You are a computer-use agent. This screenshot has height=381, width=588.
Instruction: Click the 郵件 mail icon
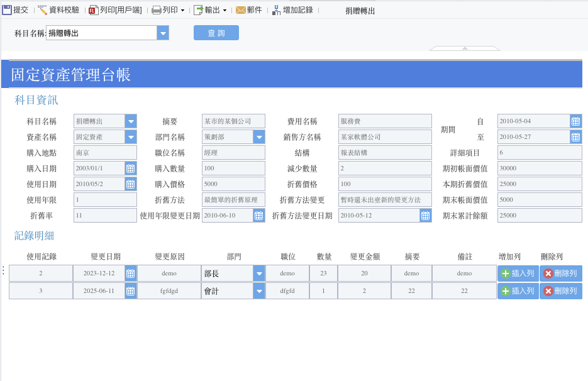tap(240, 10)
